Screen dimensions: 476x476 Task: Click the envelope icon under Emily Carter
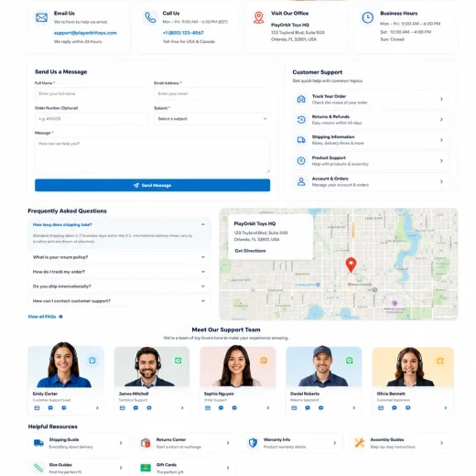click(37, 407)
